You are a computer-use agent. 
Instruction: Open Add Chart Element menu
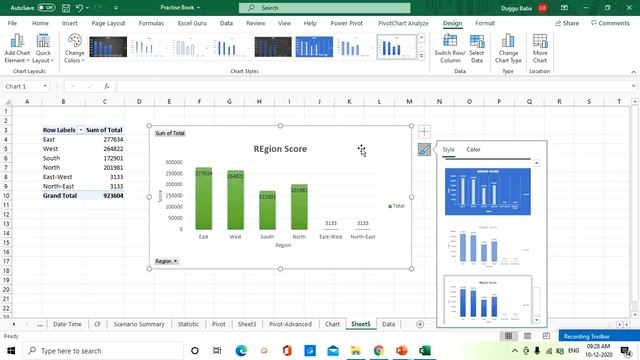(17, 49)
